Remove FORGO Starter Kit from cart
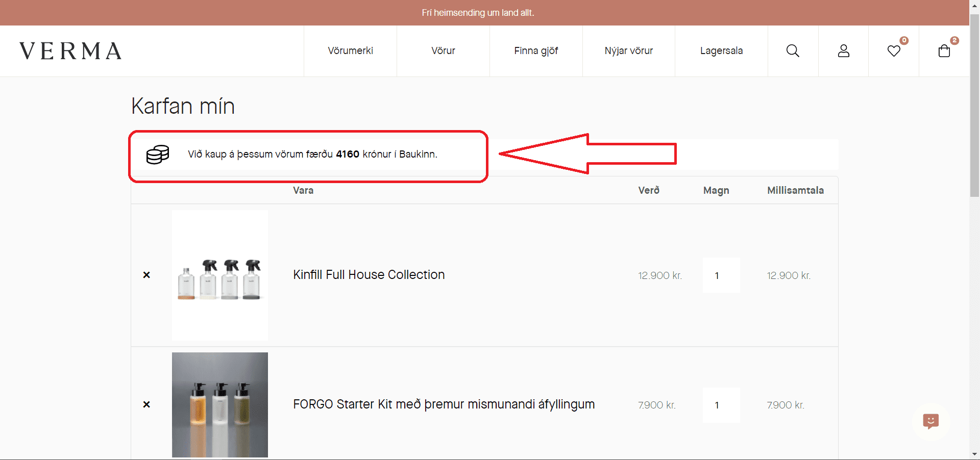980x460 pixels. point(146,404)
